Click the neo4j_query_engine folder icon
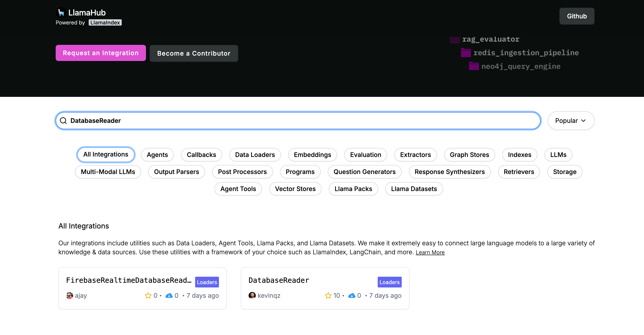Viewport: 644px width, 335px height. point(474,66)
